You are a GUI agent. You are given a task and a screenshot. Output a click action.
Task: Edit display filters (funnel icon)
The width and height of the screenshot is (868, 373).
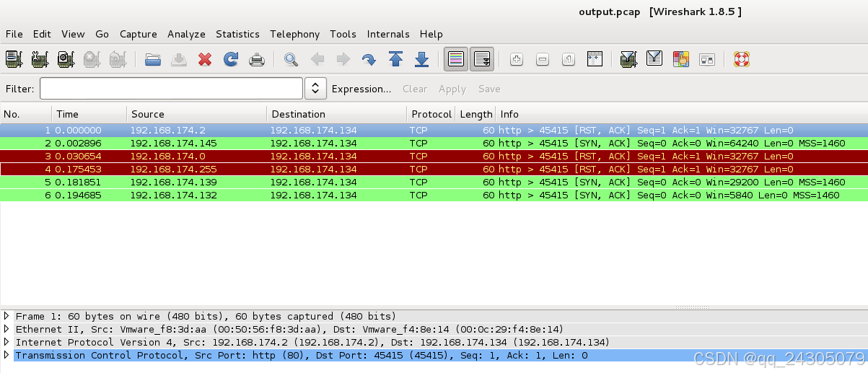[x=654, y=59]
